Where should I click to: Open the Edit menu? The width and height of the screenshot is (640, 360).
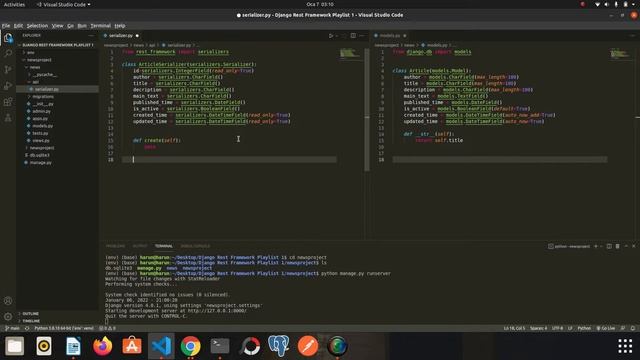click(18, 26)
